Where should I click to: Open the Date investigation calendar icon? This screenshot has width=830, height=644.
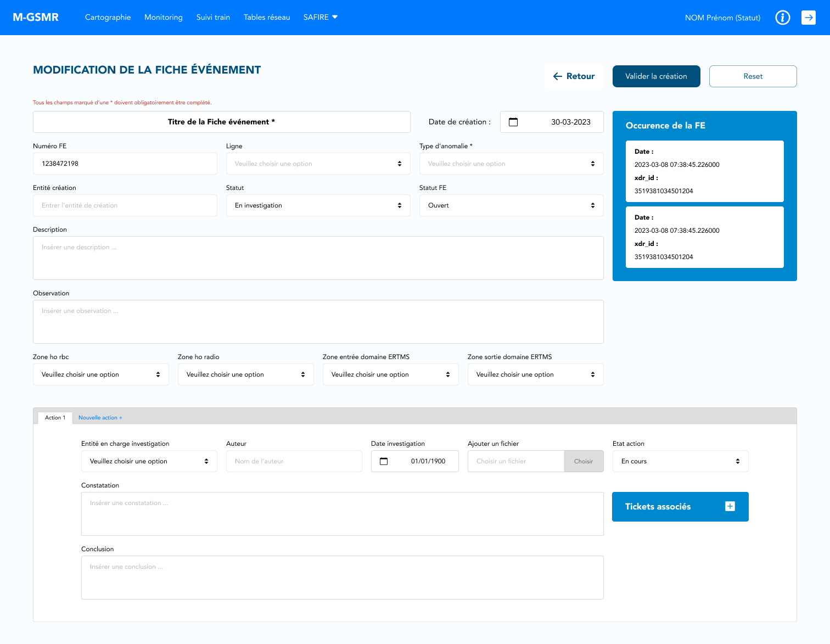pyautogui.click(x=384, y=461)
